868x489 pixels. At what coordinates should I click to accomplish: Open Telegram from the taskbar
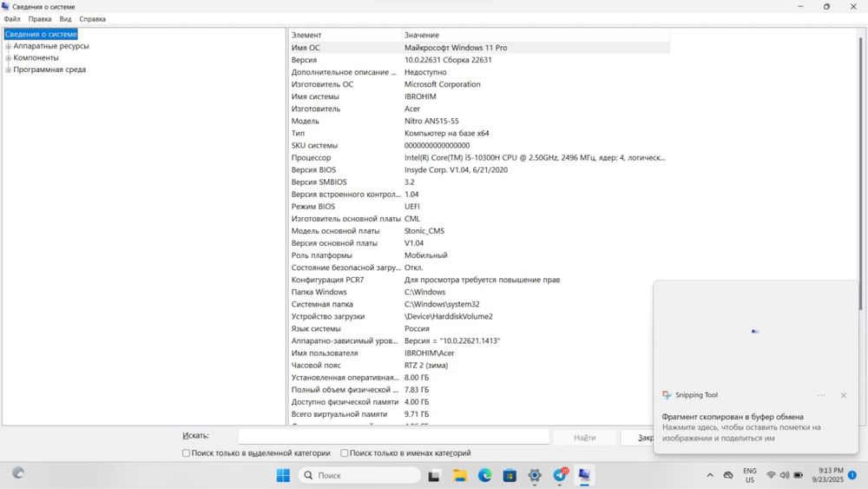pyautogui.click(x=560, y=475)
